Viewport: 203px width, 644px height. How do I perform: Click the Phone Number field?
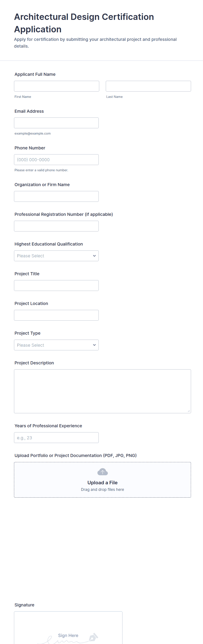(x=56, y=159)
